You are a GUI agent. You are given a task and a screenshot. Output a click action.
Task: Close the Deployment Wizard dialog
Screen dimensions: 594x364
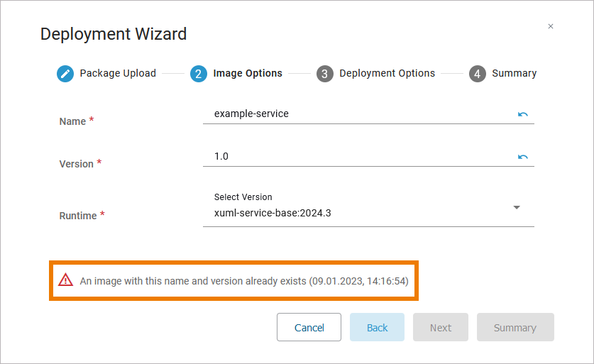551,26
